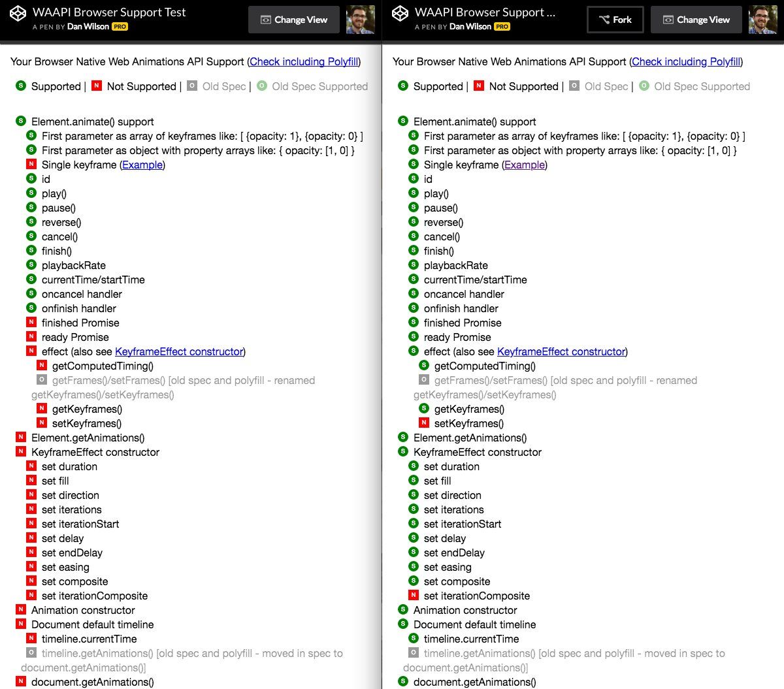Open Change View in the right pane
The width and height of the screenshot is (784, 689).
pos(696,20)
